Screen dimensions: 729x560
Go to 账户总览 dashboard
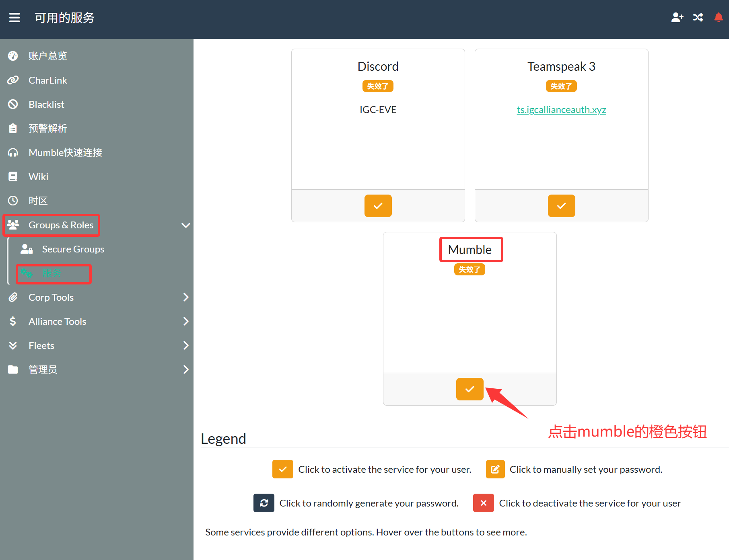tap(47, 56)
